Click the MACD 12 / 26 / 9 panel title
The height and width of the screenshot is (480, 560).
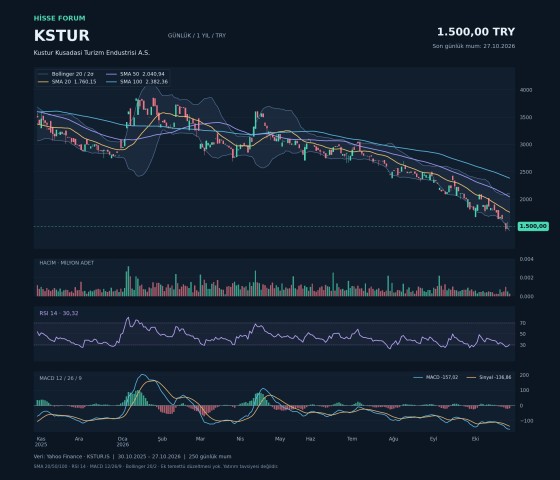60,378
